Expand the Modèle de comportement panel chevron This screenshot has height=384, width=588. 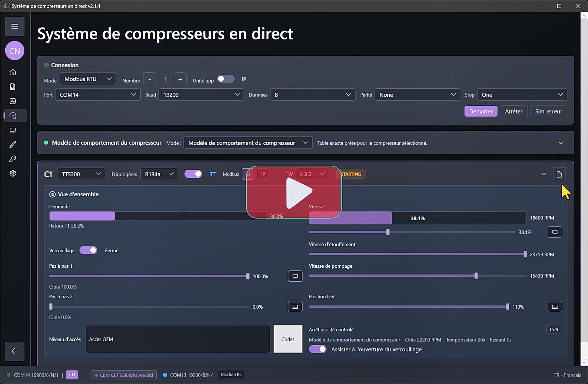[x=561, y=143]
